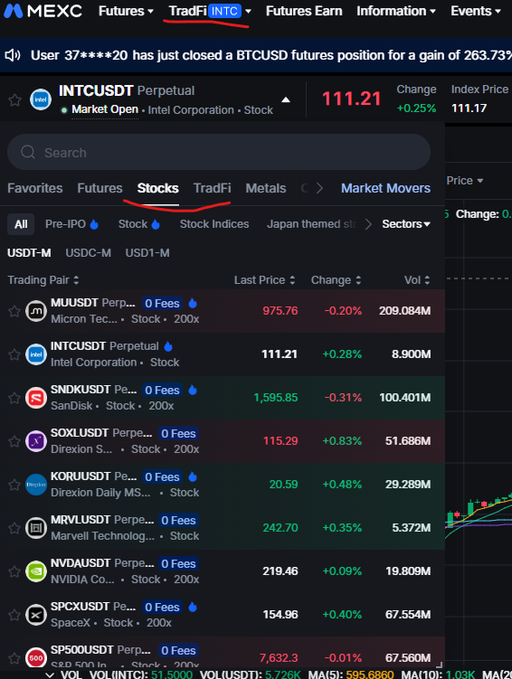Sort by Vol column
This screenshot has width=512, height=679.
pyautogui.click(x=417, y=280)
